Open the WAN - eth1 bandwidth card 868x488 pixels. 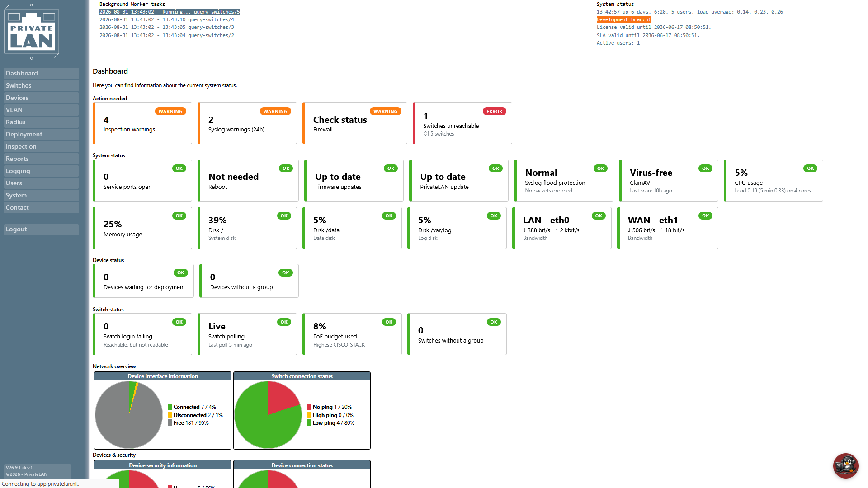(x=668, y=228)
